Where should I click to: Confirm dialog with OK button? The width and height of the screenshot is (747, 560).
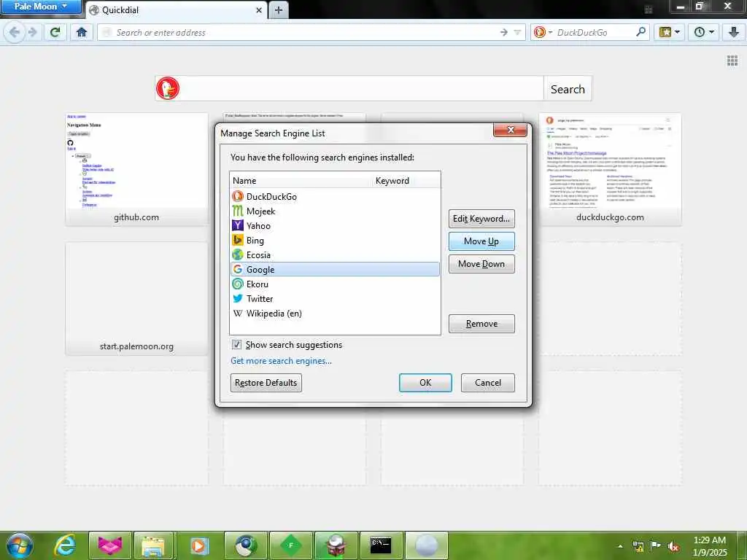click(425, 382)
